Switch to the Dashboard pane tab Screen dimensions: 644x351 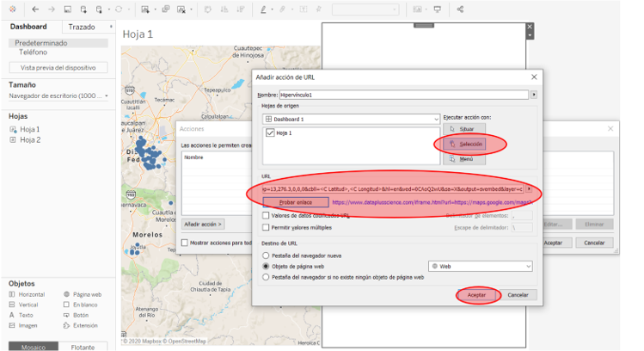28,27
